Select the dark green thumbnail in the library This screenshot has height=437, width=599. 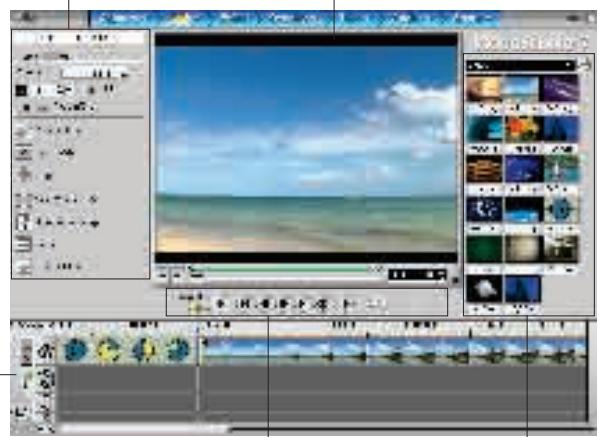[484, 249]
